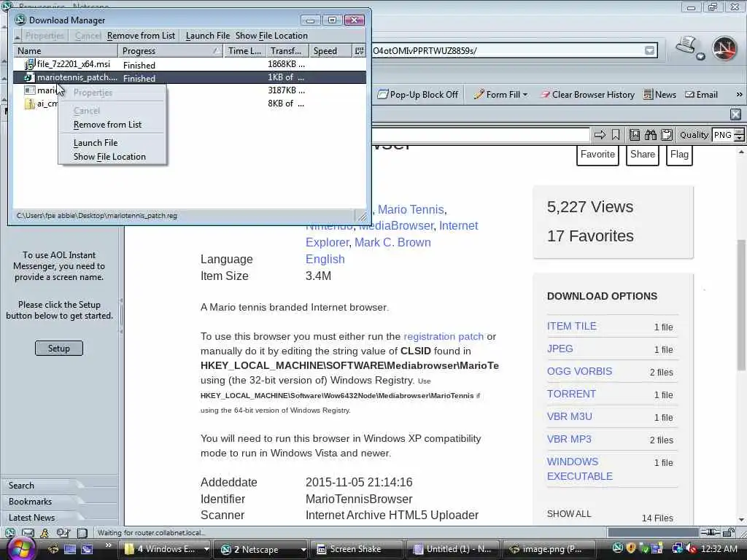Open the WINDOWS EXECUTABLE download link
The width and height of the screenshot is (747, 560).
coord(580,469)
